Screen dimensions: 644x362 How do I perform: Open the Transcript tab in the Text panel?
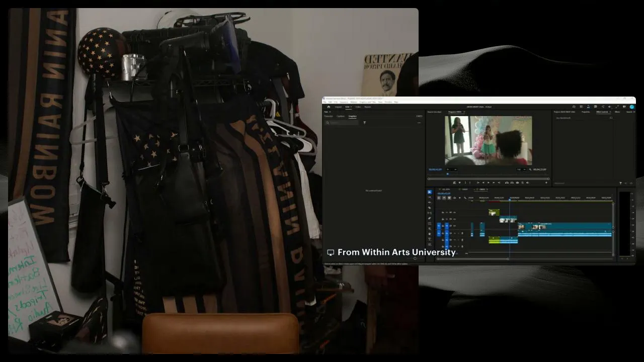[328, 116]
